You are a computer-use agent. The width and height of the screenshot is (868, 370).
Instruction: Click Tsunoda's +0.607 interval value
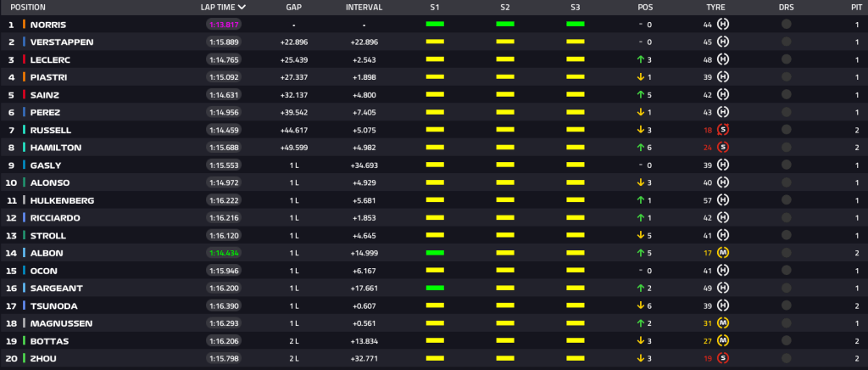(364, 306)
